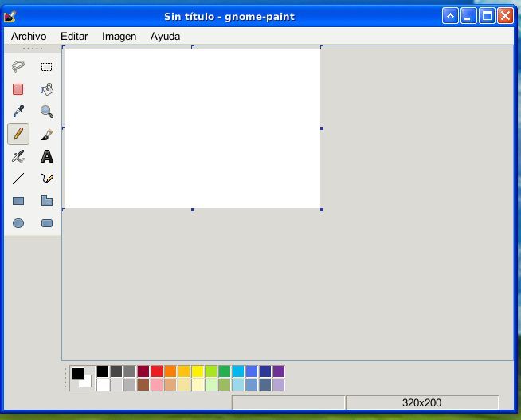
Task: Choose the eraser tool
Action: tap(18, 89)
